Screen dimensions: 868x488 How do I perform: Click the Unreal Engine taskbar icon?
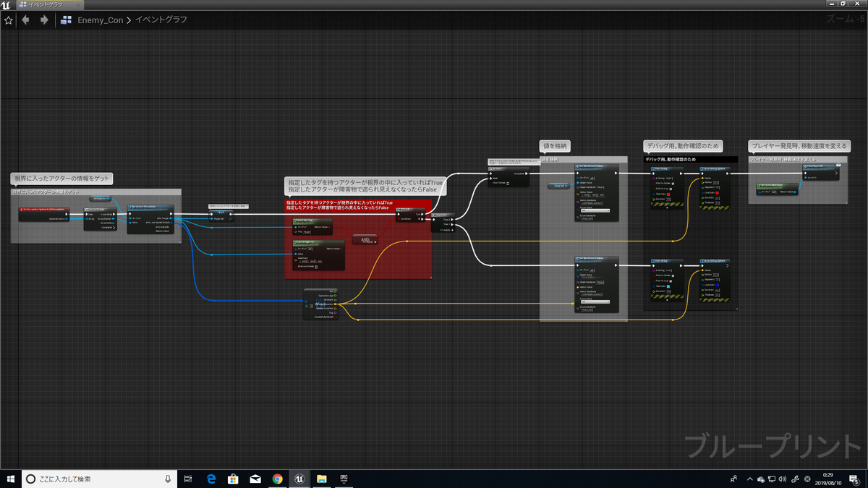(299, 479)
